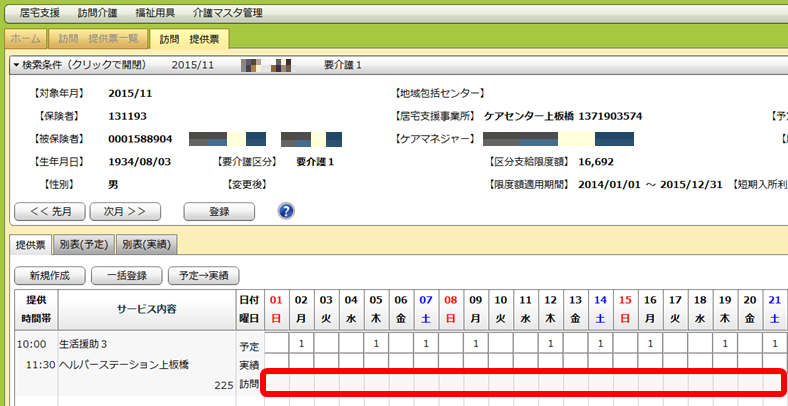Switch to the ホーム tab

pos(26,39)
